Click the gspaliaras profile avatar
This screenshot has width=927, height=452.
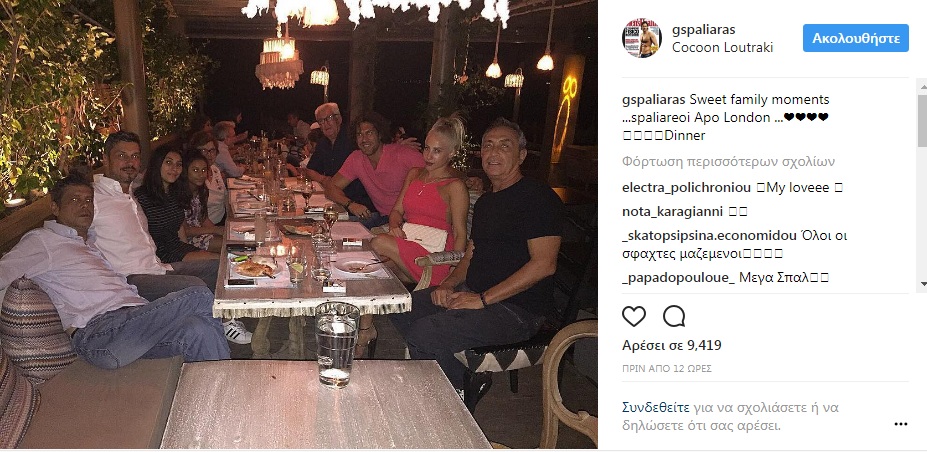coord(641,38)
